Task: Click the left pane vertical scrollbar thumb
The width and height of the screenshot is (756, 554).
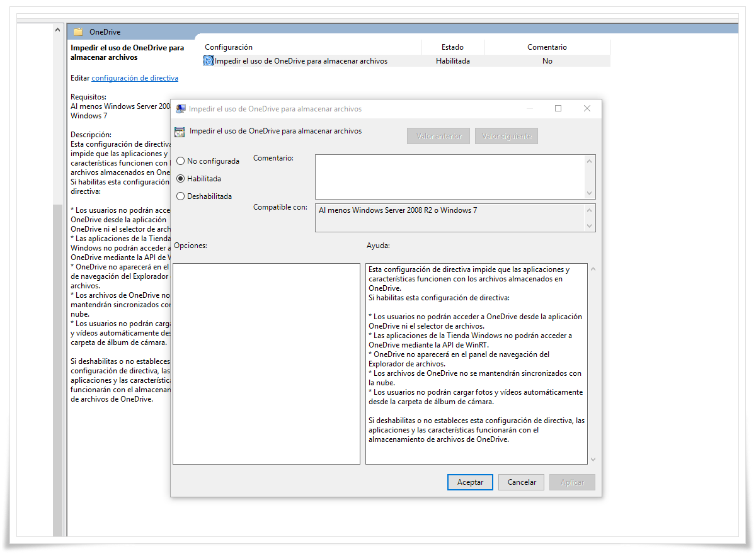Action: click(58, 370)
